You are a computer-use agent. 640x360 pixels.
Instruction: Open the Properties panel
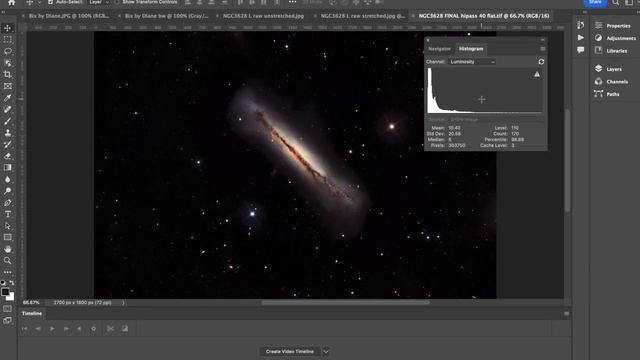click(x=613, y=26)
